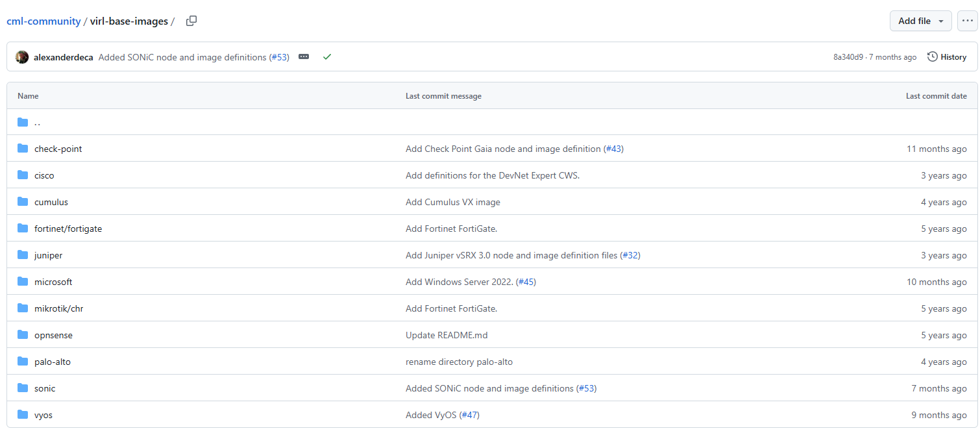Image resolution: width=980 pixels, height=435 pixels.
Task: Open the more options three-dot menu
Action: click(968, 21)
